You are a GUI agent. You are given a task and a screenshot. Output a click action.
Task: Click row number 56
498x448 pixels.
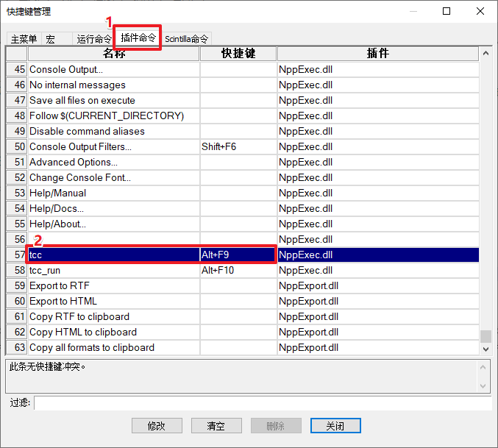[x=17, y=239]
